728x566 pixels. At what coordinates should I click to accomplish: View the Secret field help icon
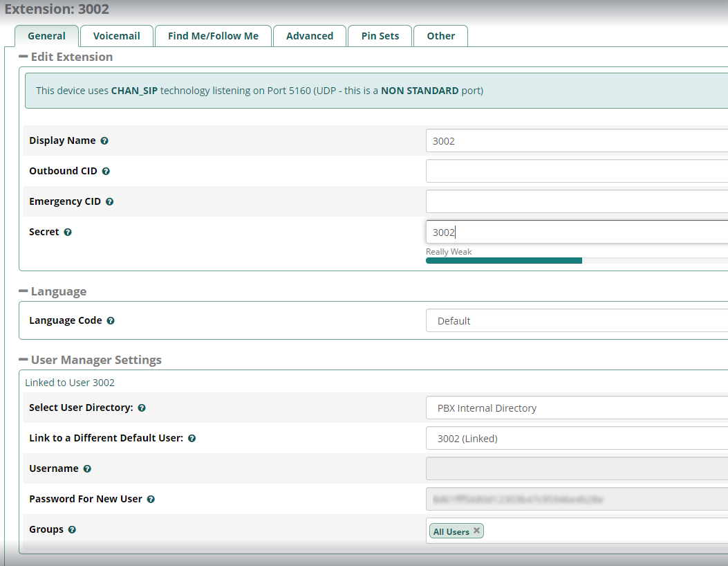coord(68,232)
